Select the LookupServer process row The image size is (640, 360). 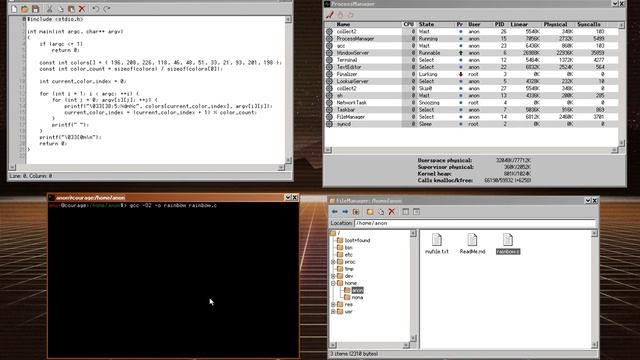[472, 81]
